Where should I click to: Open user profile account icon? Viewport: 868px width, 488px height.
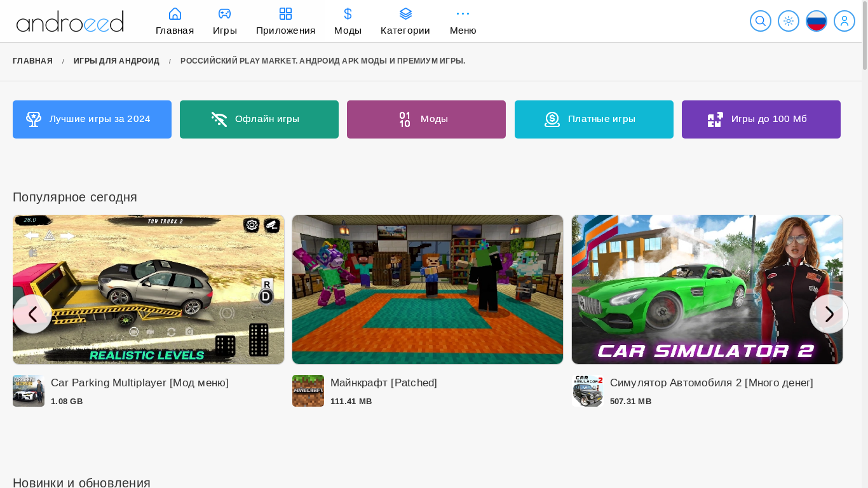(844, 21)
